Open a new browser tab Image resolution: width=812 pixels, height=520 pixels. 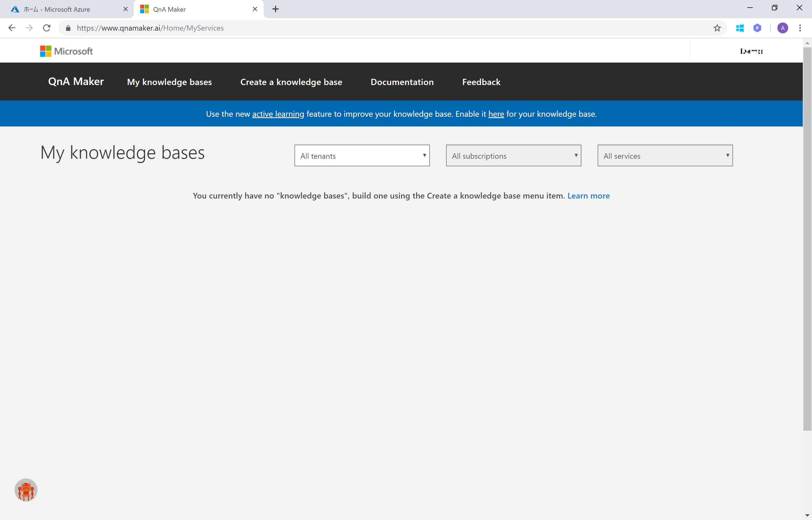[275, 9]
